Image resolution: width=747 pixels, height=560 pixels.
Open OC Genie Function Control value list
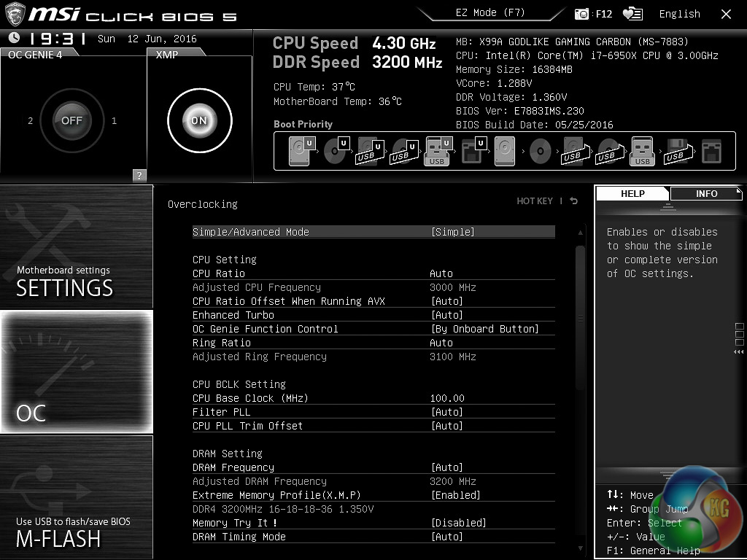485,329
